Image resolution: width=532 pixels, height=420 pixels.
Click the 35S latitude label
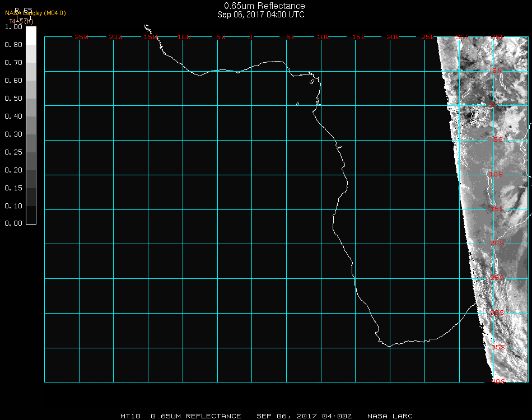pos(497,347)
